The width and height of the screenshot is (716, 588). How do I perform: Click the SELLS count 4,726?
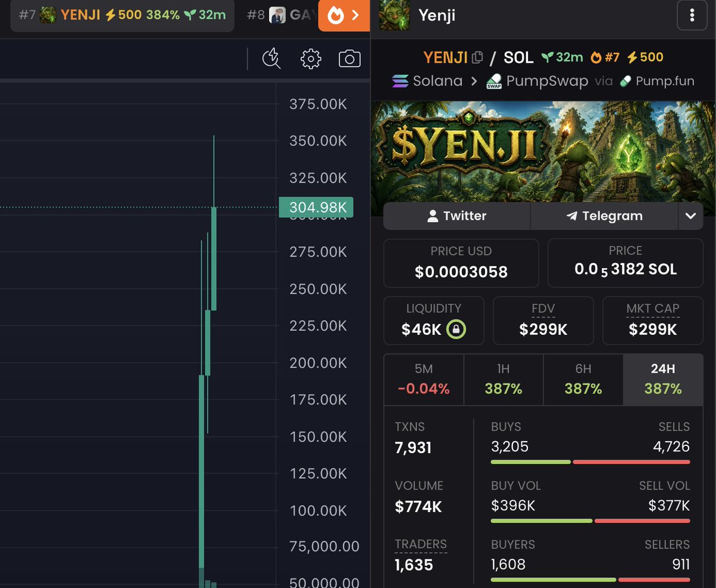pos(672,447)
